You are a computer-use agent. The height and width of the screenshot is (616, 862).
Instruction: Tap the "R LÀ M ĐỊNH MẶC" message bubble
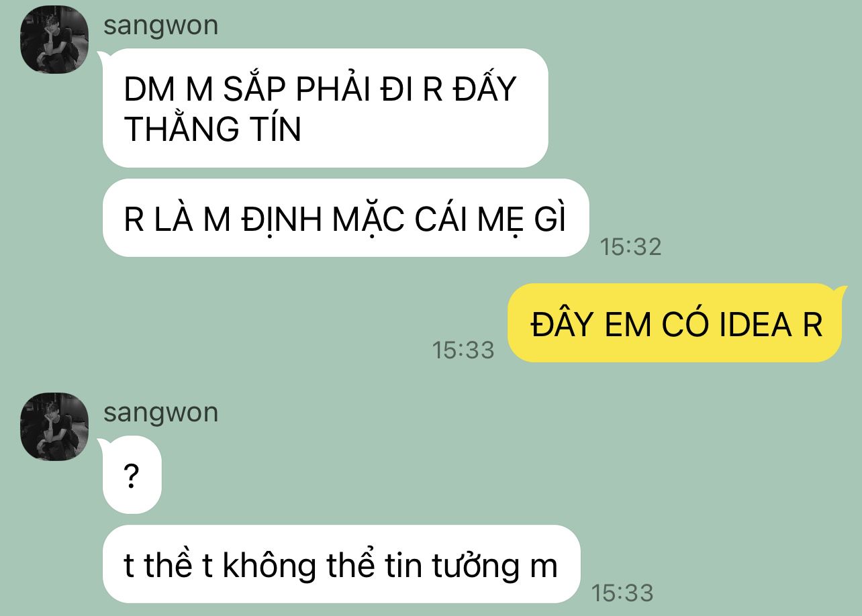(345, 218)
